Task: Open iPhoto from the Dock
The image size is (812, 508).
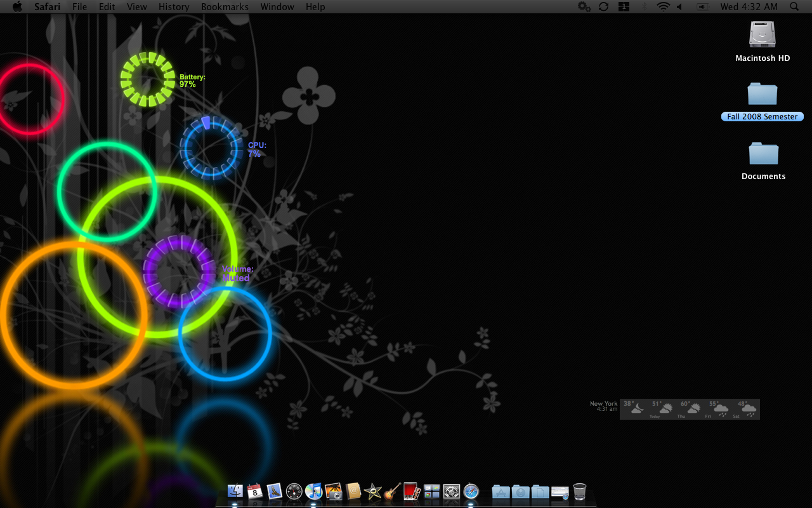Action: click(333, 491)
